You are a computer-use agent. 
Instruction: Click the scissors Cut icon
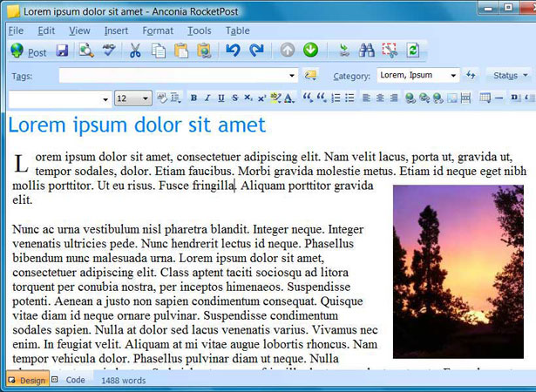pyautogui.click(x=135, y=51)
